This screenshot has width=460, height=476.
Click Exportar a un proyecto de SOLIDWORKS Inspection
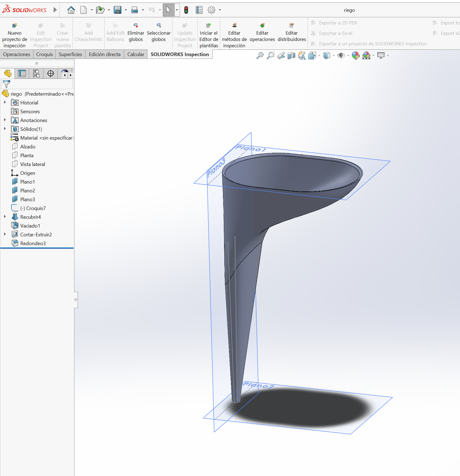tap(369, 44)
